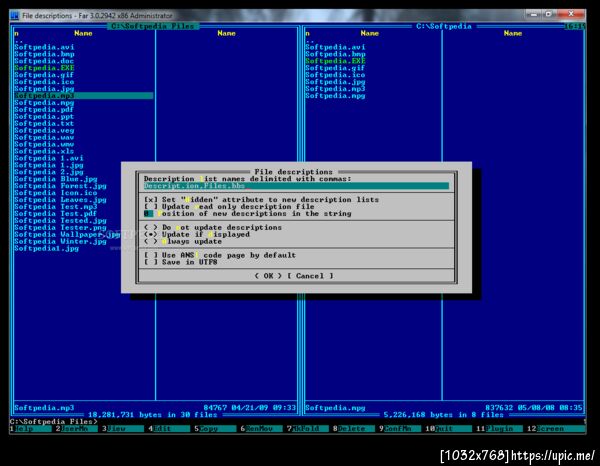The image size is (600, 466).
Task: Select Softpedia Tested.jpg file
Action: click(60, 220)
